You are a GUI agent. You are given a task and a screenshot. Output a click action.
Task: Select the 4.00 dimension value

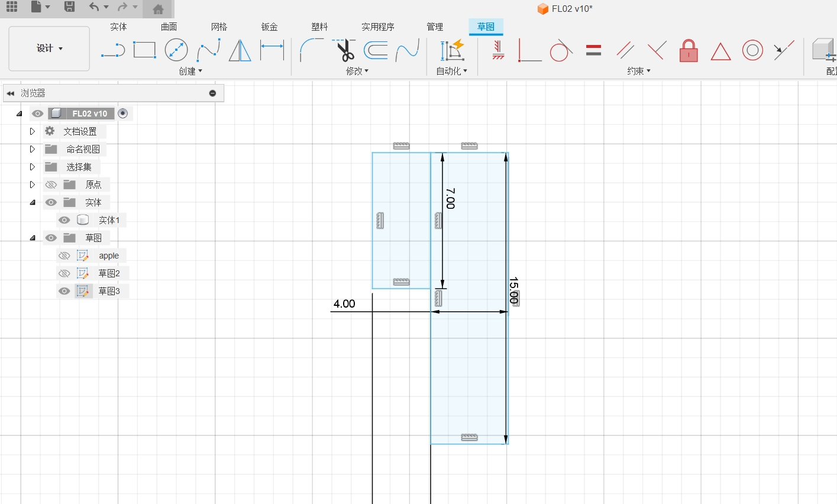(344, 303)
